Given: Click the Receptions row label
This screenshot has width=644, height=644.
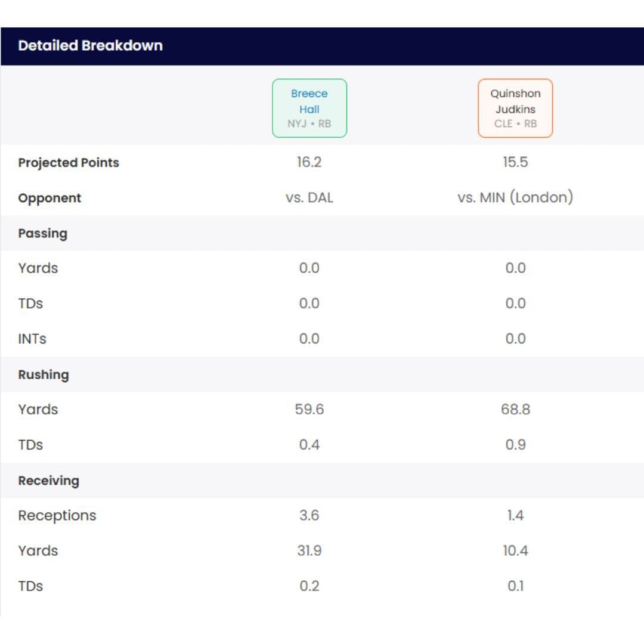Looking at the screenshot, I should click(57, 515).
